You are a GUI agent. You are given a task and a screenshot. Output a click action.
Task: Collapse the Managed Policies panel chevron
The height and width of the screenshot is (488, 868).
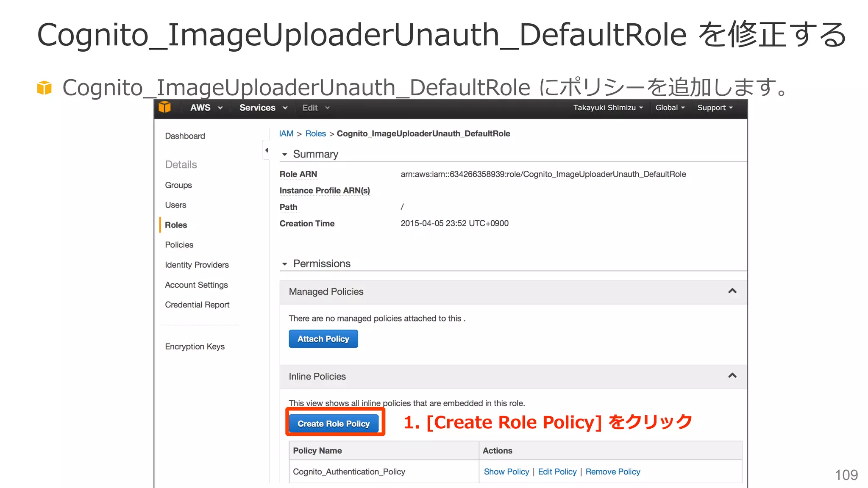tap(732, 291)
